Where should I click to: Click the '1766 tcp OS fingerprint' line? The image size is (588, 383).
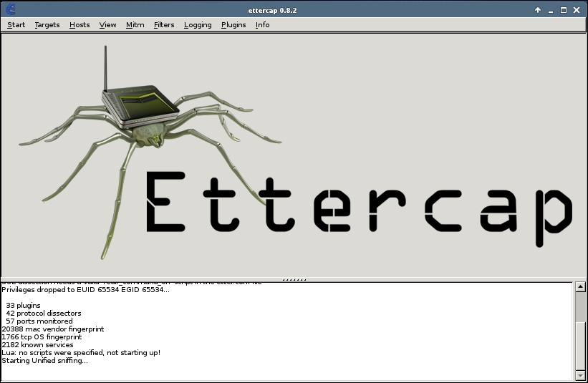point(42,337)
